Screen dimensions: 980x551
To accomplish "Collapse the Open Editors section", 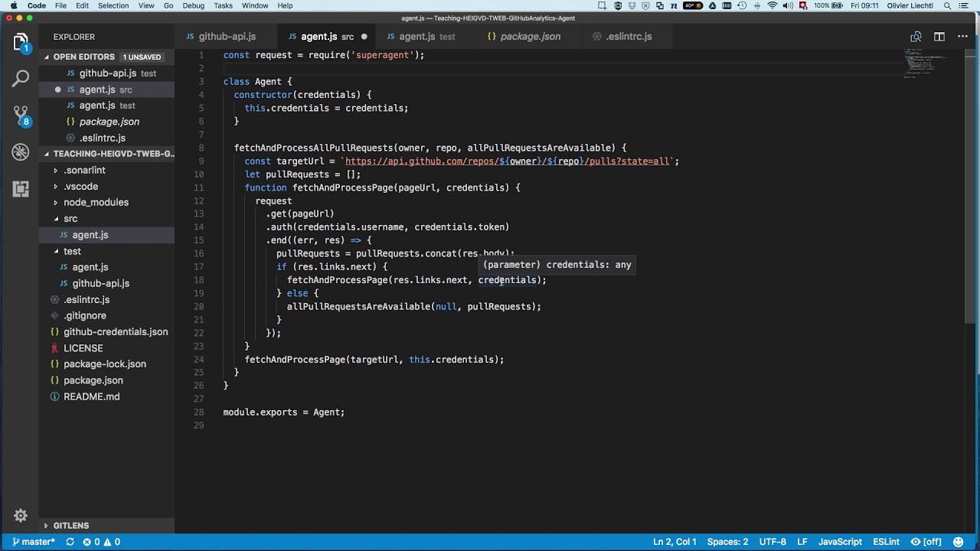I will pos(106,57).
